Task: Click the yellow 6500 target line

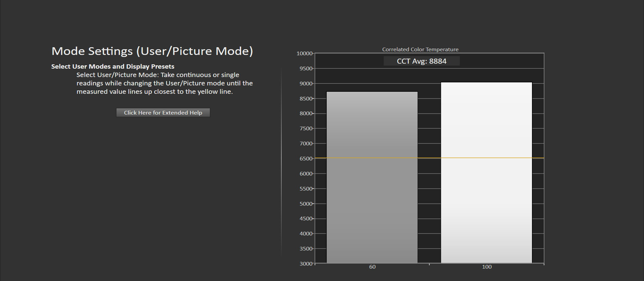Action: click(429, 158)
